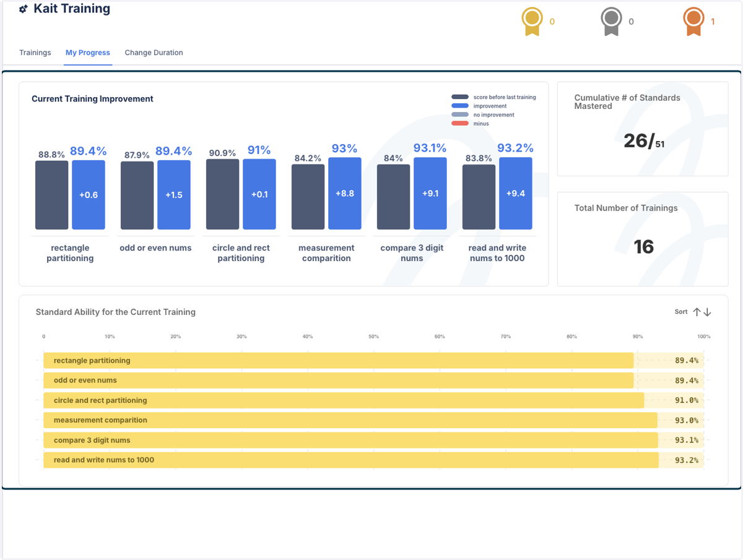Image resolution: width=743 pixels, height=560 pixels.
Task: Click the dark bar under 88.8%
Action: [52, 196]
